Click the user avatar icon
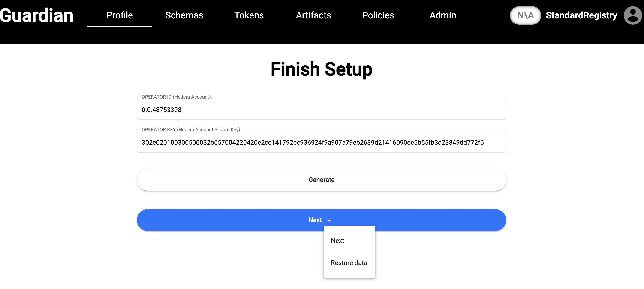The image size is (644, 289). pos(632,15)
